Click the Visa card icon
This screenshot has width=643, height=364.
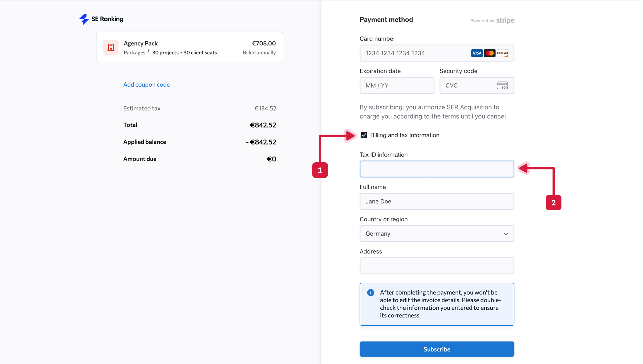[x=477, y=53]
